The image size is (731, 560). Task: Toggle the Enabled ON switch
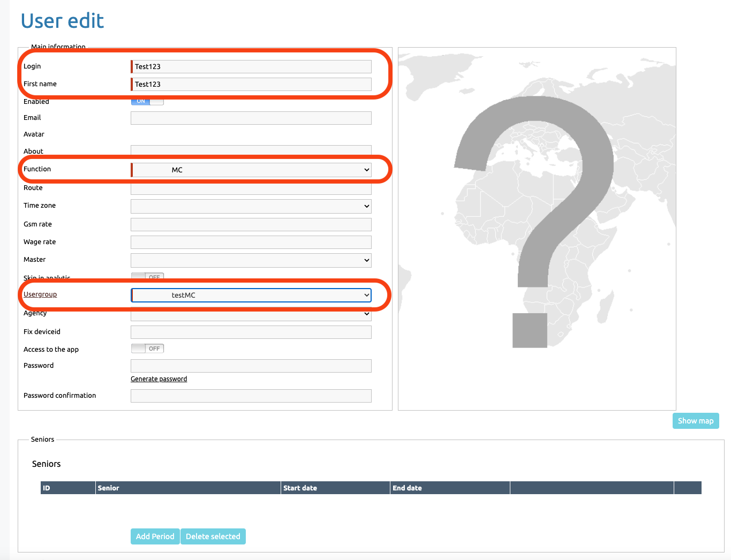(147, 102)
